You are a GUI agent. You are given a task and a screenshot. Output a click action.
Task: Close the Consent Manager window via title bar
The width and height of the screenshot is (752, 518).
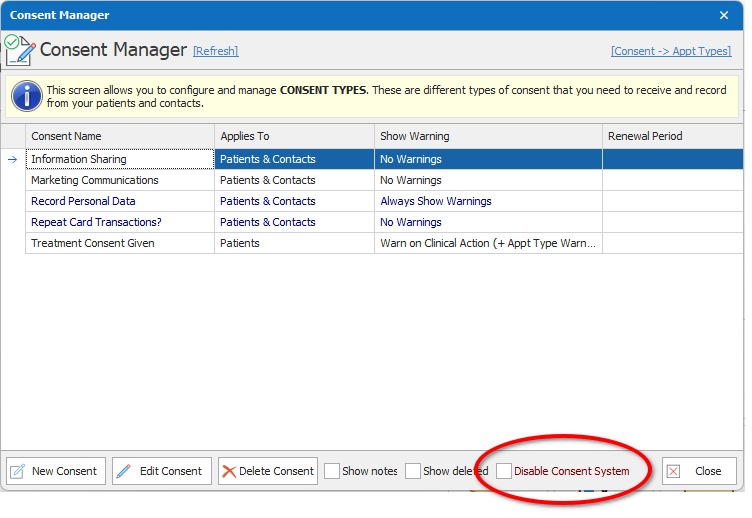point(724,15)
